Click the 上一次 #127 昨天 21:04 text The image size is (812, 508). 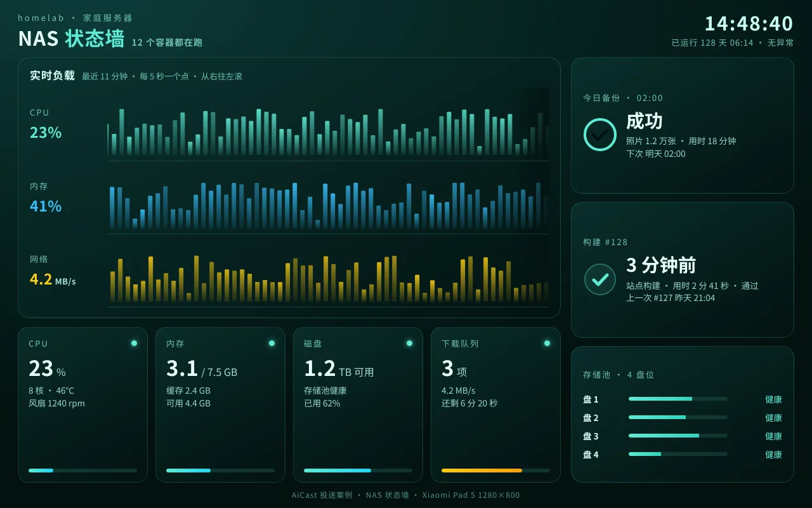[671, 298]
